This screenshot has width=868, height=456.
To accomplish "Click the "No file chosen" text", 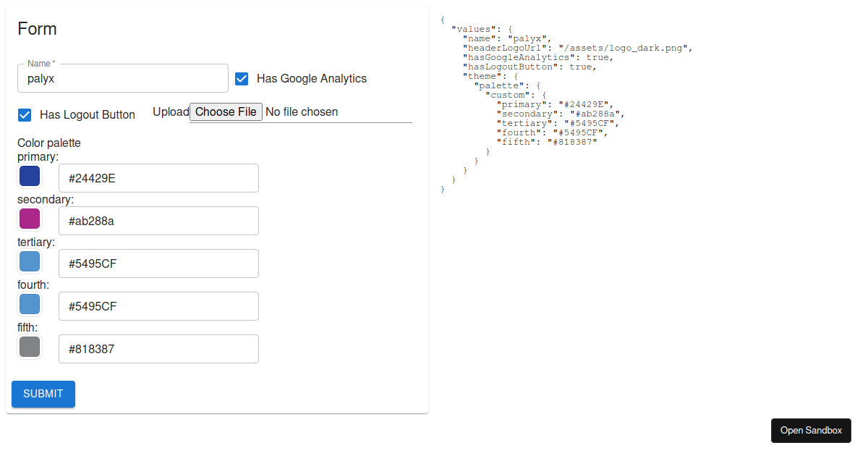I will pos(302,111).
